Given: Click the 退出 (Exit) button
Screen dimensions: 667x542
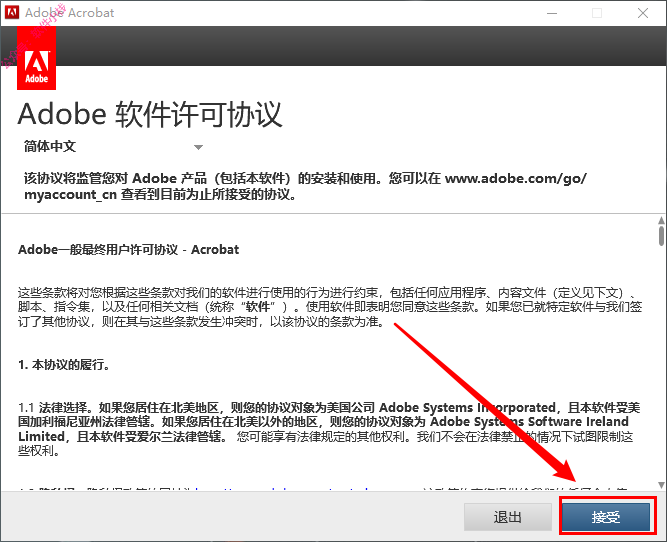Looking at the screenshot, I should point(507,517).
